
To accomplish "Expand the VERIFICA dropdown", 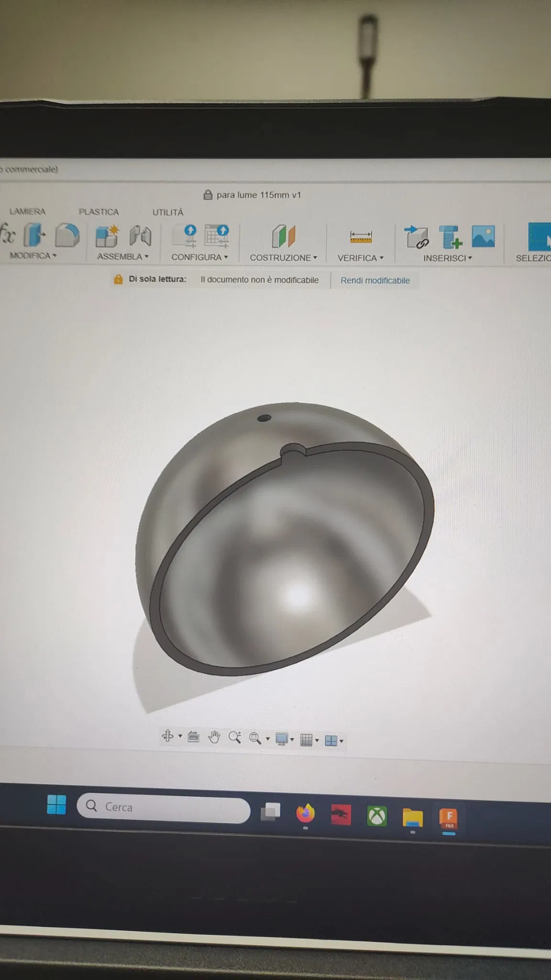I will 361,258.
